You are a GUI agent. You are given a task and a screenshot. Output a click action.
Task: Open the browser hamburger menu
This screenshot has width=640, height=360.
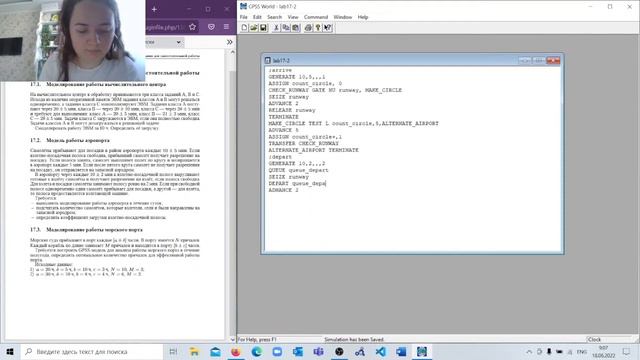tap(226, 27)
